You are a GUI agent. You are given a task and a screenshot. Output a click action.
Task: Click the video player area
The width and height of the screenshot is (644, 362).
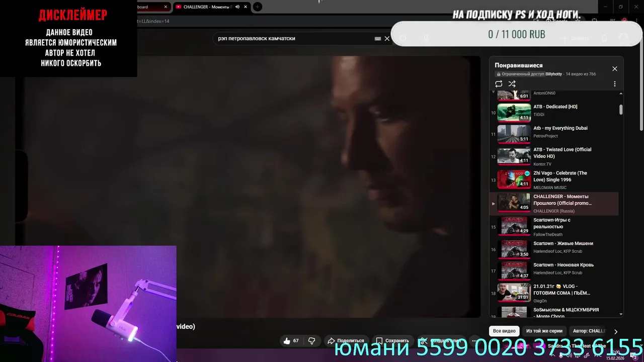click(249, 186)
